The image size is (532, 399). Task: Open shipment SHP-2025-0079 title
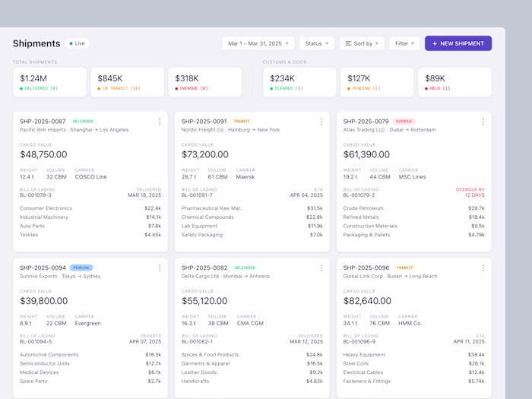pos(366,122)
